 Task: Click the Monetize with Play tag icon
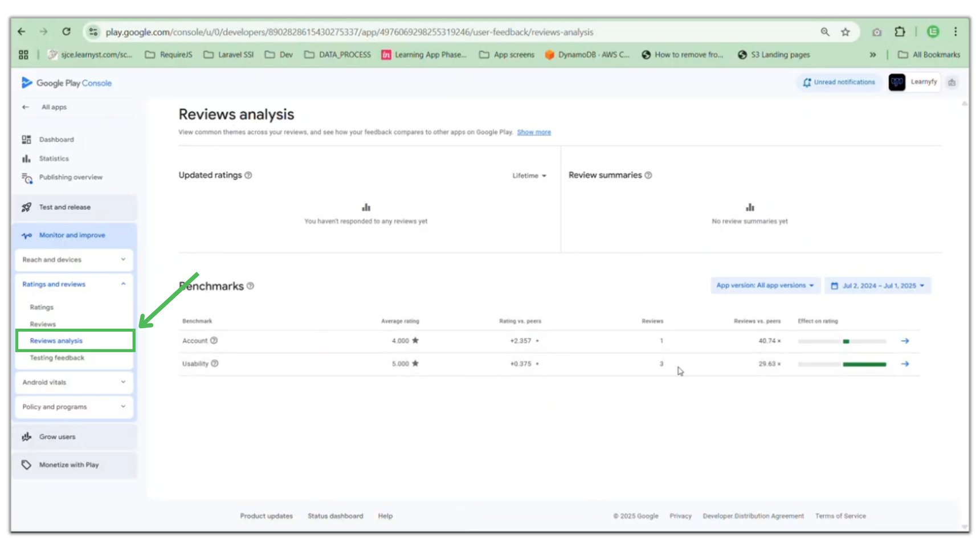(26, 465)
